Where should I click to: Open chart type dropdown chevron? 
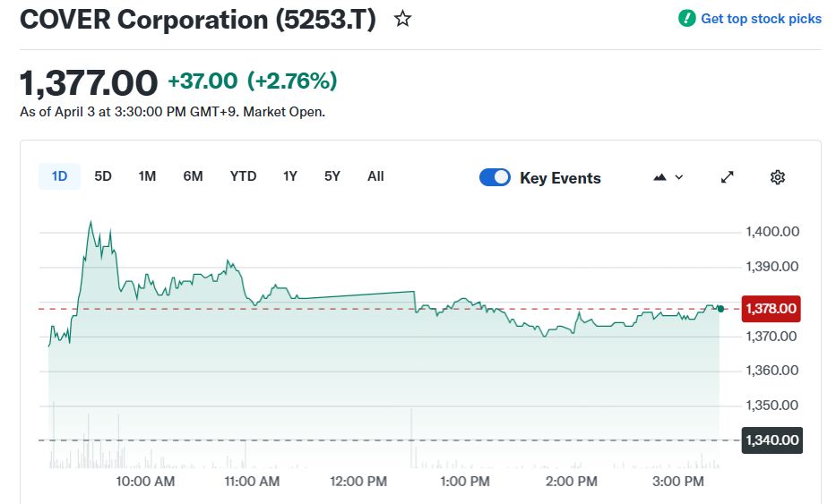pyautogui.click(x=678, y=177)
